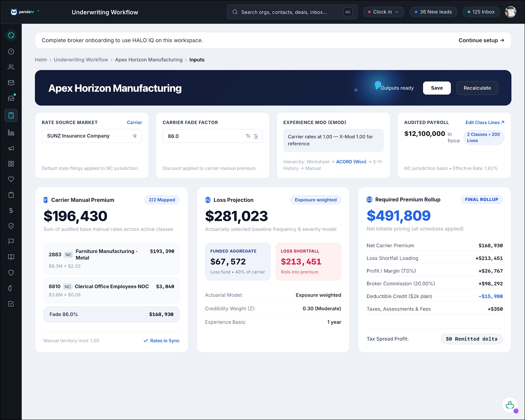Open the open-book sidebar icon
This screenshot has height=420, width=525.
coord(11,257)
